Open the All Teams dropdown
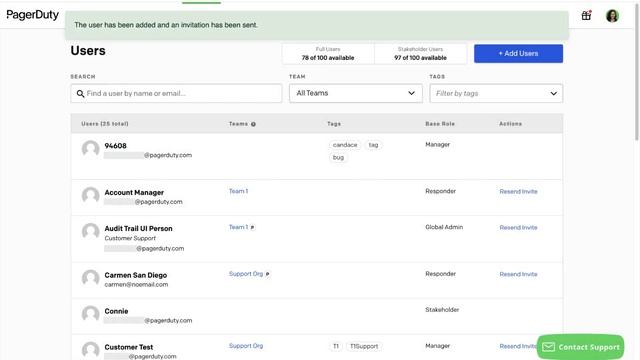 point(356,93)
